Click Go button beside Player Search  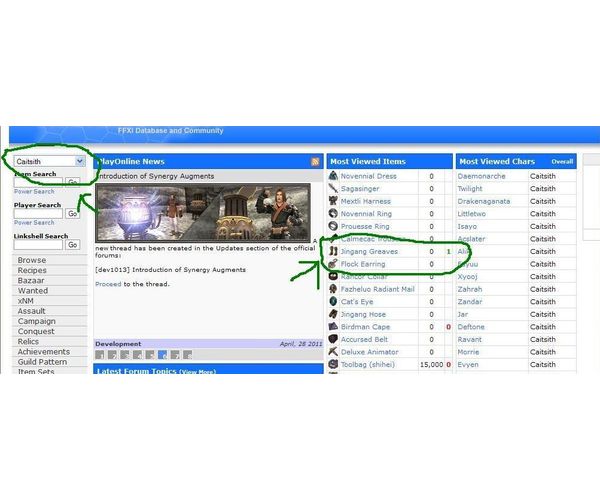73,213
